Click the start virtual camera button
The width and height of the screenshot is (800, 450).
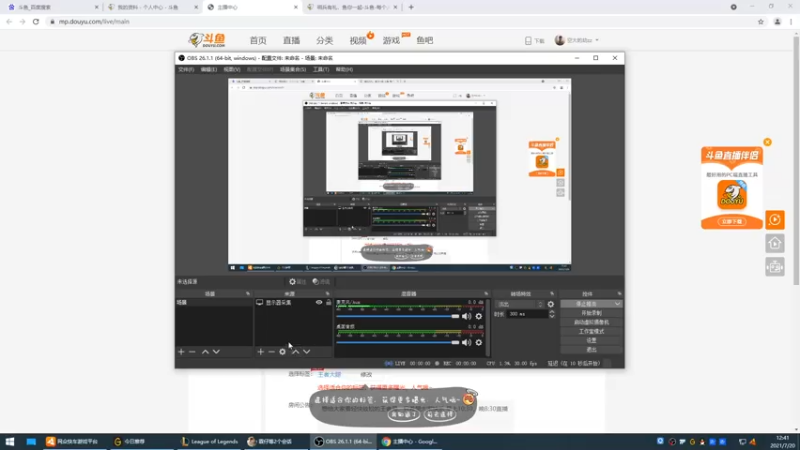(x=591, y=322)
